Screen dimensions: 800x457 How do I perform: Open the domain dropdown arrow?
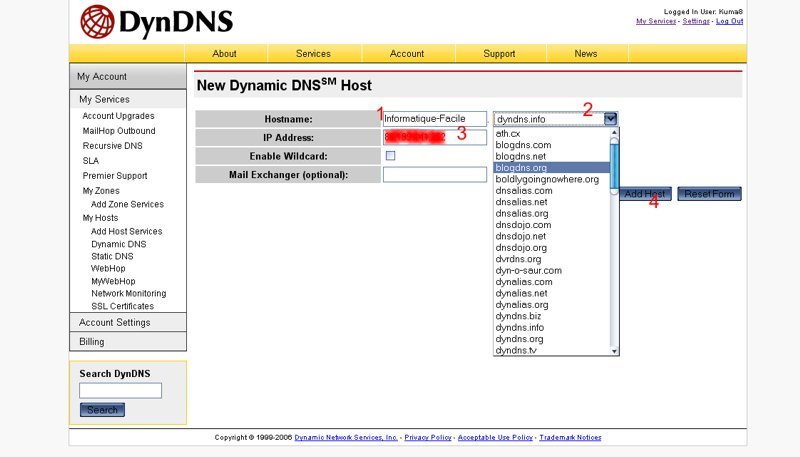coord(611,119)
